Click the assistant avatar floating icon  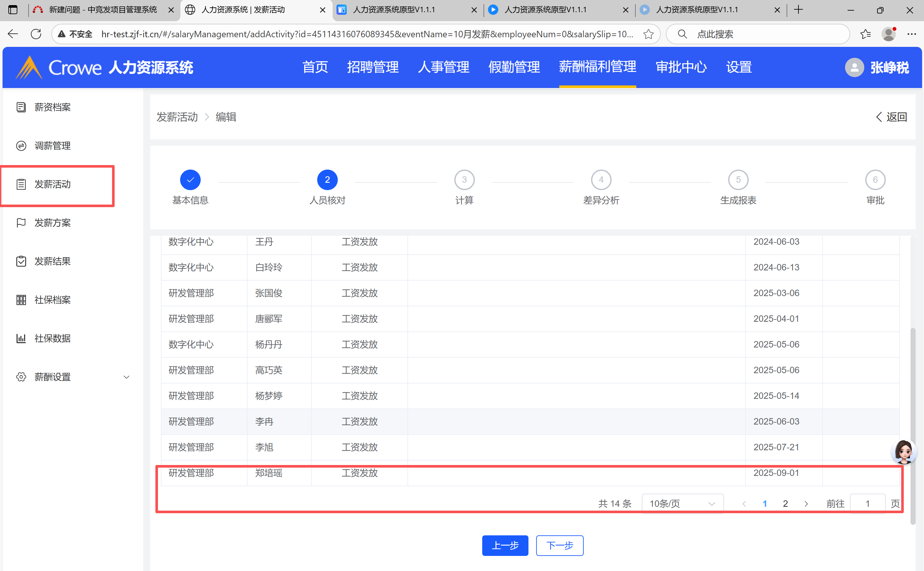pos(904,452)
